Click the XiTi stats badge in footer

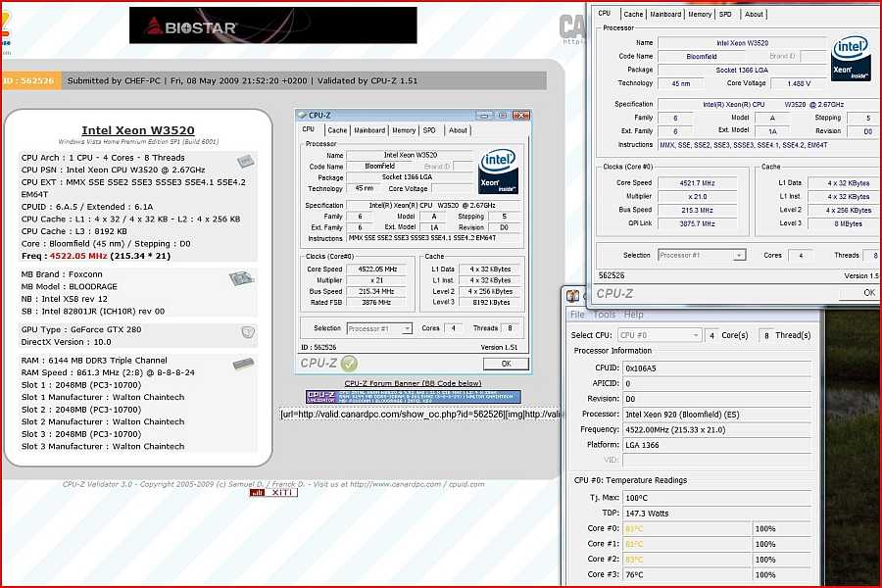click(273, 492)
